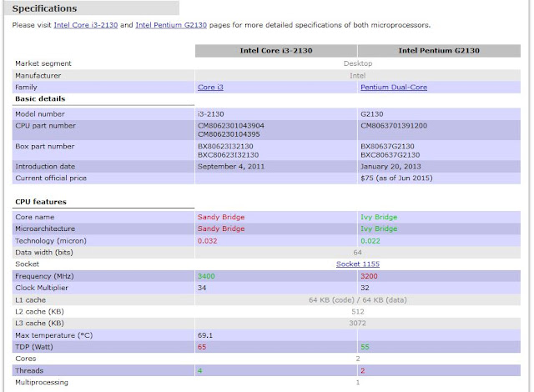Select the 0.032 technology value
The height and width of the screenshot is (392, 534).
click(208, 241)
